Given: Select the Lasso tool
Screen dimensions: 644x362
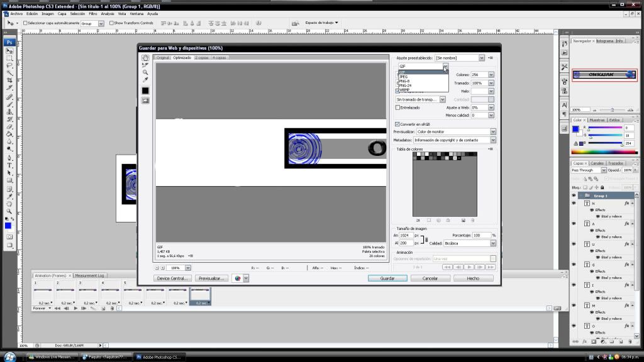Looking at the screenshot, I should point(9,65).
